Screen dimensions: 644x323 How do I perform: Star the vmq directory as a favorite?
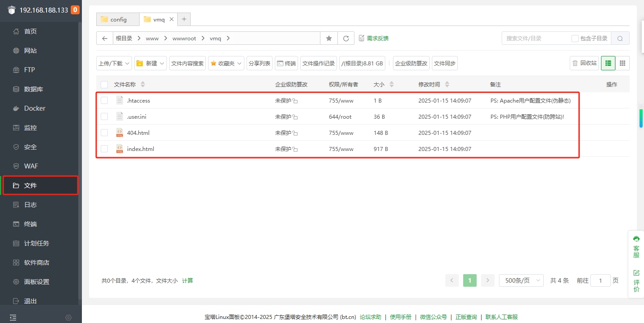pyautogui.click(x=328, y=38)
